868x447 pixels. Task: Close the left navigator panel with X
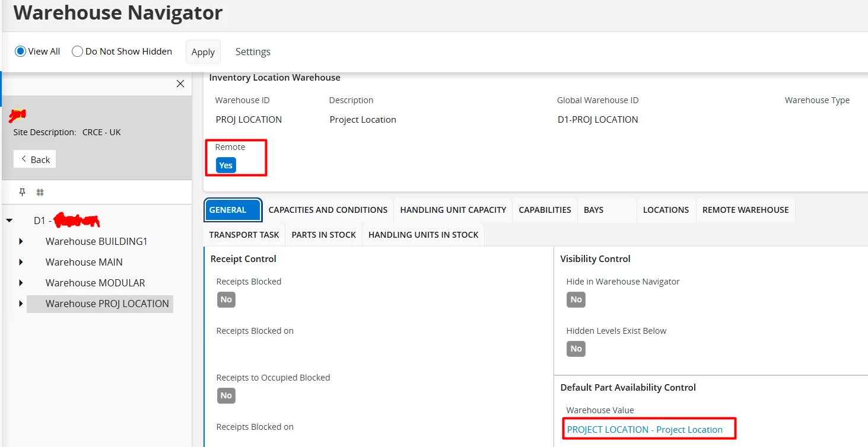(x=180, y=84)
